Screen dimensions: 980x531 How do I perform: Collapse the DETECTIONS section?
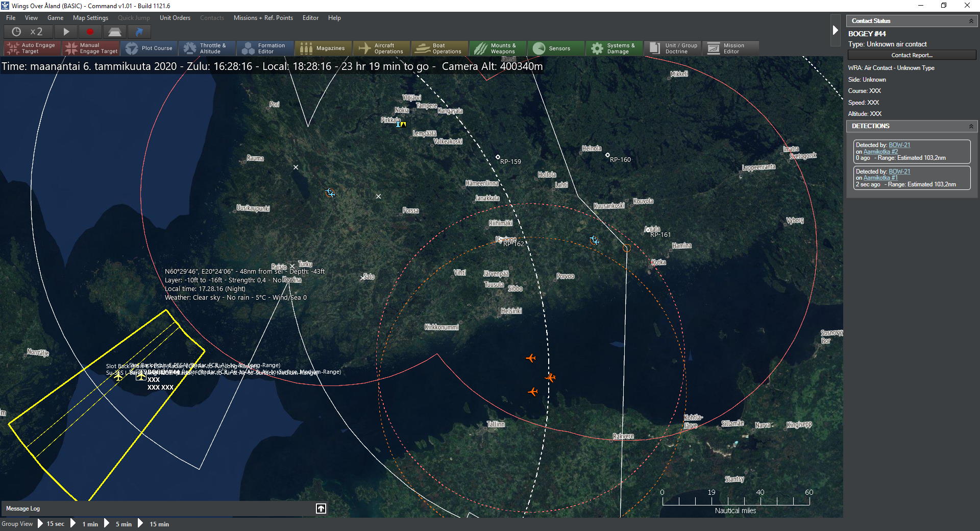[971, 126]
